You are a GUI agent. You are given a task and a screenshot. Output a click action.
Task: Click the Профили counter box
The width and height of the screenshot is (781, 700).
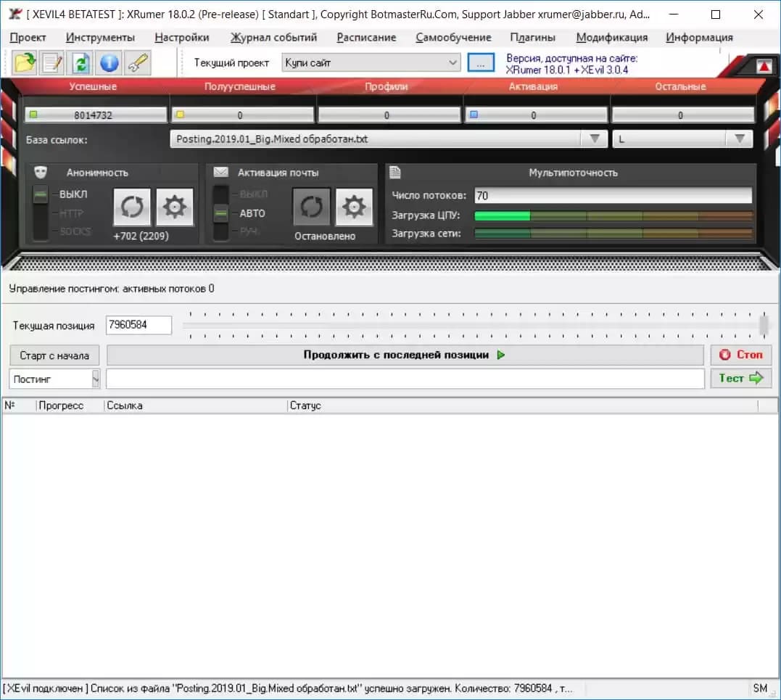[389, 115]
